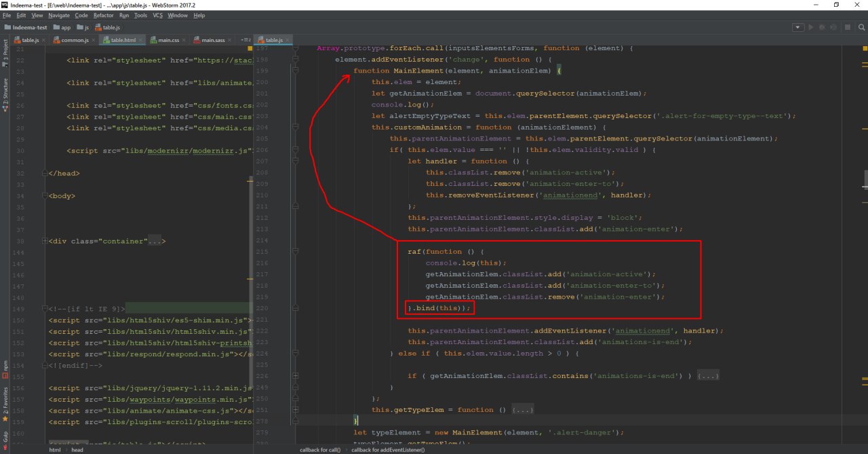The height and width of the screenshot is (454, 868).
Task: Click Indeema-test breadcrumb in navigation bar
Action: tap(26, 27)
